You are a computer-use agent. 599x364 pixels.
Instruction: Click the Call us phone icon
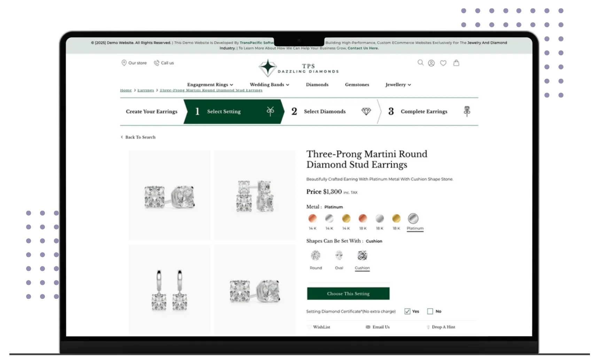(x=156, y=63)
